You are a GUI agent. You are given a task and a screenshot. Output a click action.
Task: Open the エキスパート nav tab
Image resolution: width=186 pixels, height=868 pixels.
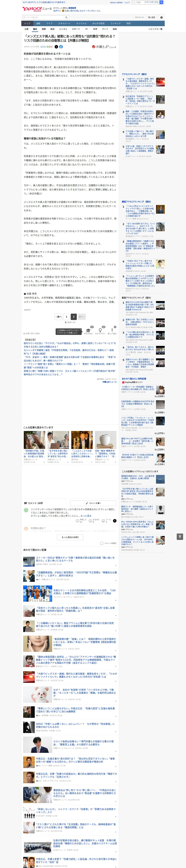64,24
